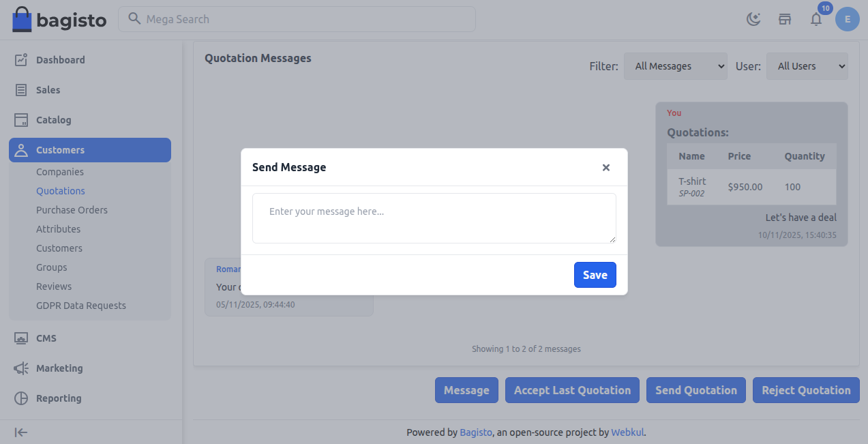Select Purchase Orders in the sidebar

pyautogui.click(x=72, y=209)
